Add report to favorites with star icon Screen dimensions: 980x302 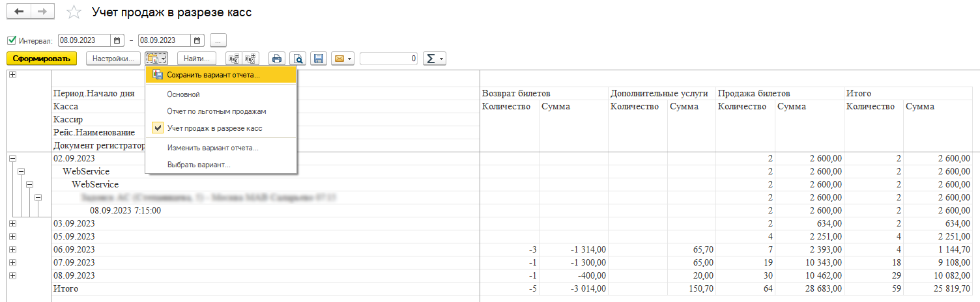[x=75, y=12]
